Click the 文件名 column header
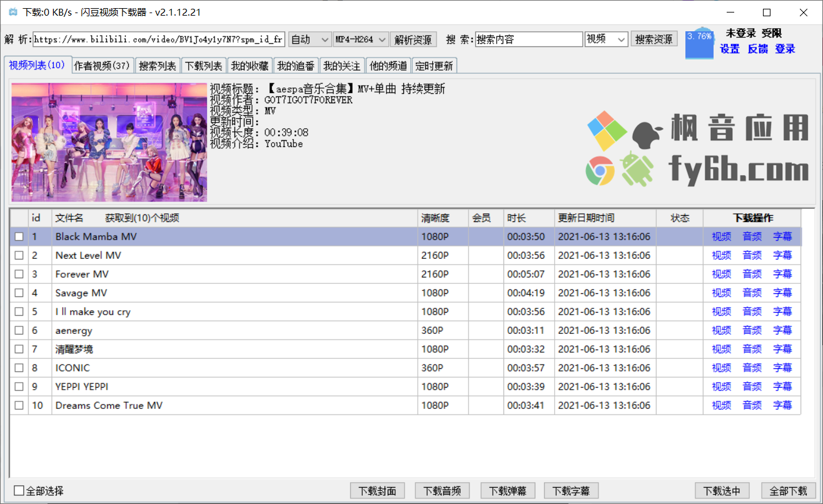The image size is (823, 504). coord(235,218)
